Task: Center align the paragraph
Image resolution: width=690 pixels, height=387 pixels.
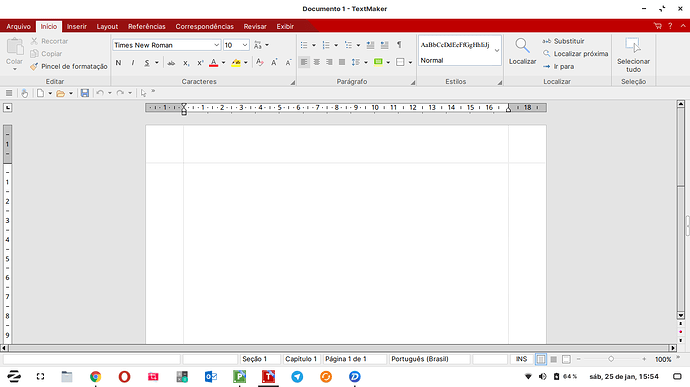Action: tap(316, 62)
